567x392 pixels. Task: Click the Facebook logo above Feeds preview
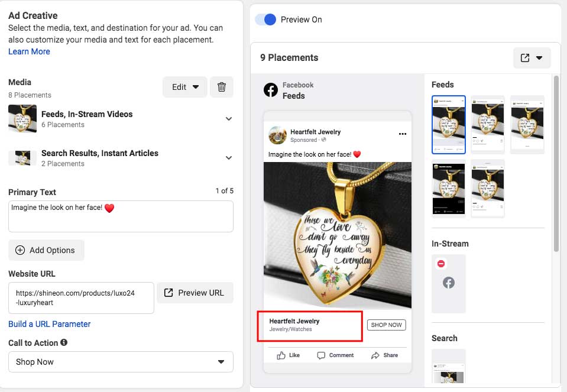pos(271,90)
